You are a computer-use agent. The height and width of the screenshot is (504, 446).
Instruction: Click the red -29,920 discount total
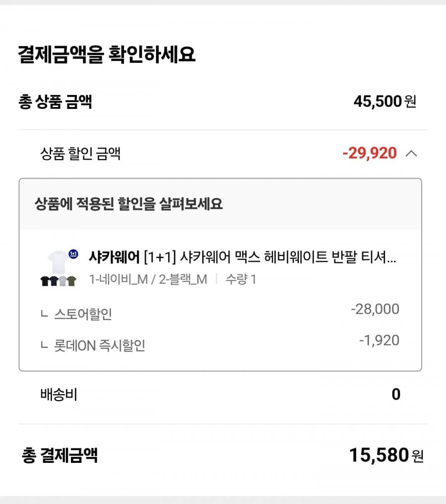(x=369, y=153)
